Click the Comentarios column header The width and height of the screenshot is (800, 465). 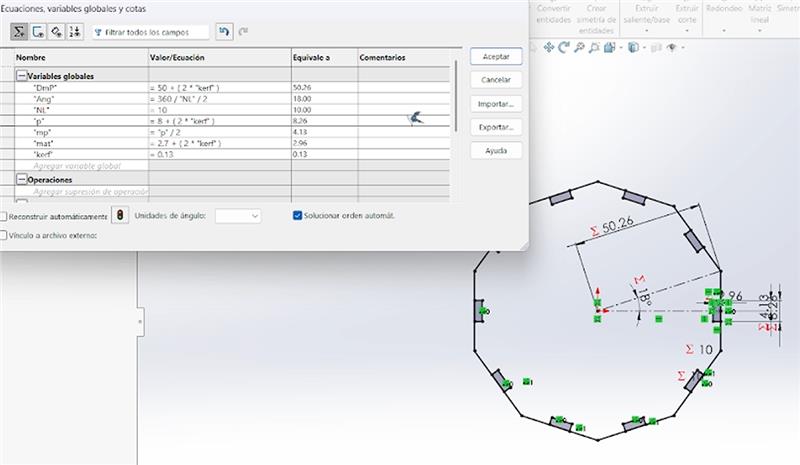[404, 58]
